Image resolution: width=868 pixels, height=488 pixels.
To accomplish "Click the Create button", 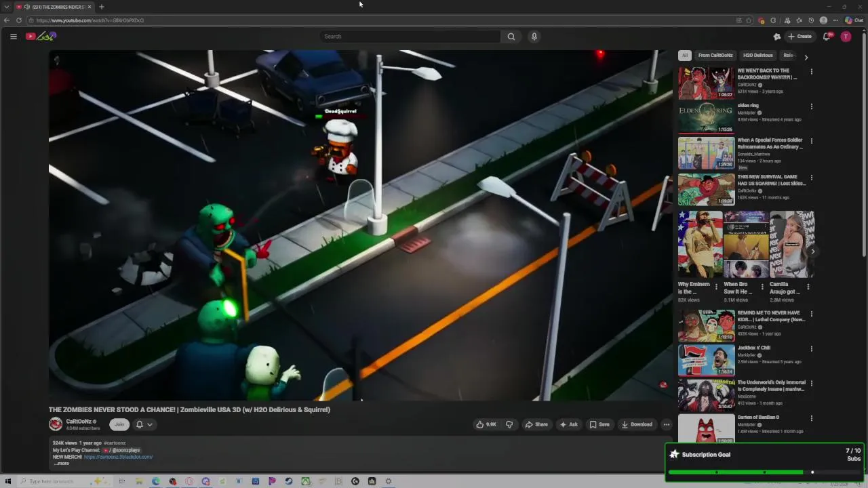I will pyautogui.click(x=800, y=37).
